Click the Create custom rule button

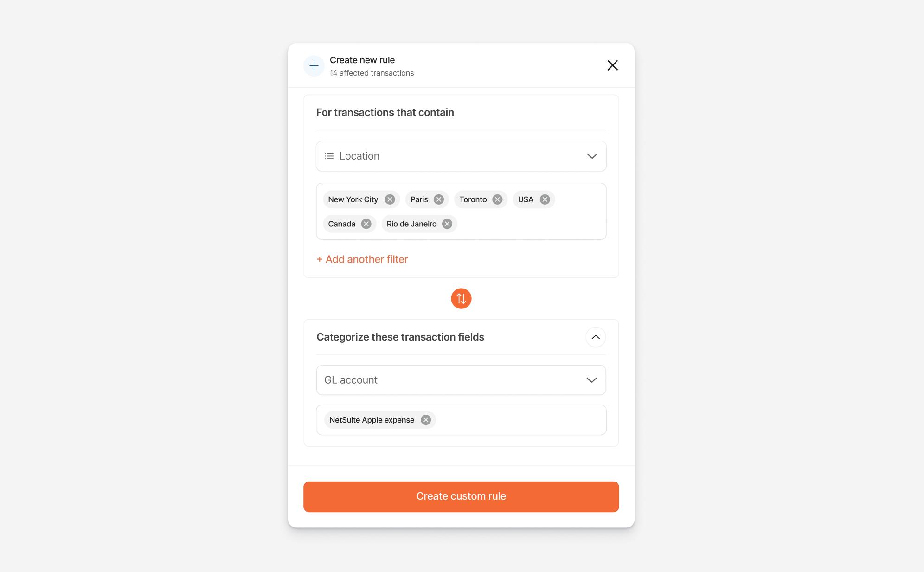[x=461, y=497]
